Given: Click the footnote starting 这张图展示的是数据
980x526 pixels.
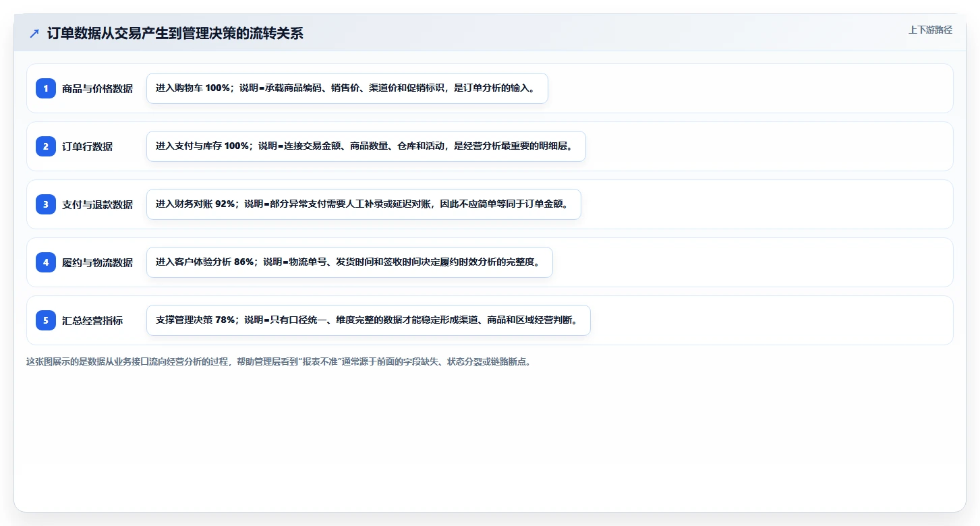Looking at the screenshot, I should 279,361.
